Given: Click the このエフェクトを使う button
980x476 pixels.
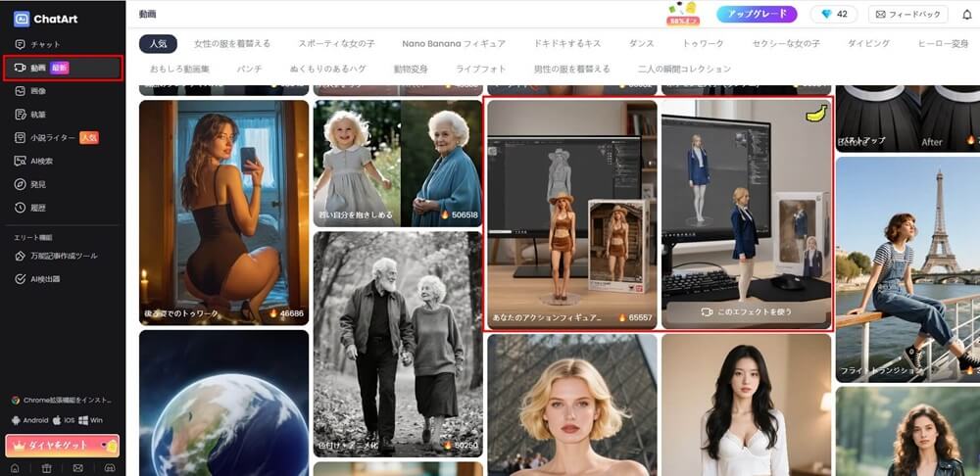Looking at the screenshot, I should point(747,312).
